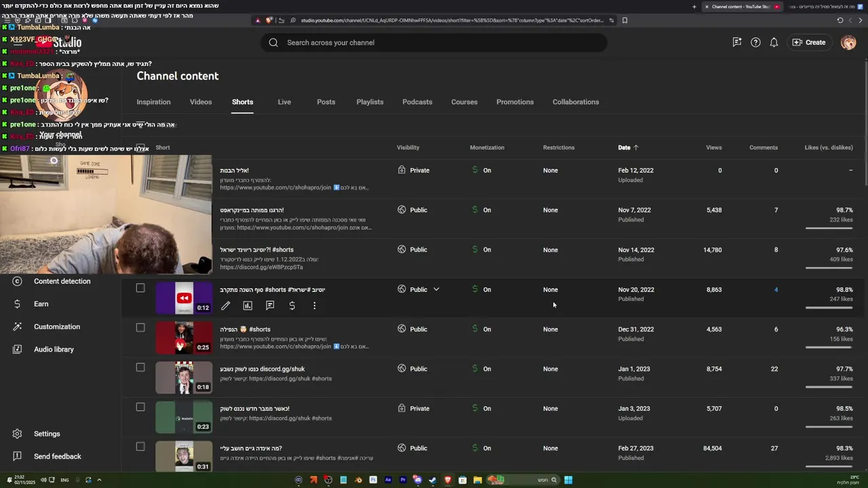Open the 0:31 short thumbnail
868x488 pixels.
coord(184,456)
